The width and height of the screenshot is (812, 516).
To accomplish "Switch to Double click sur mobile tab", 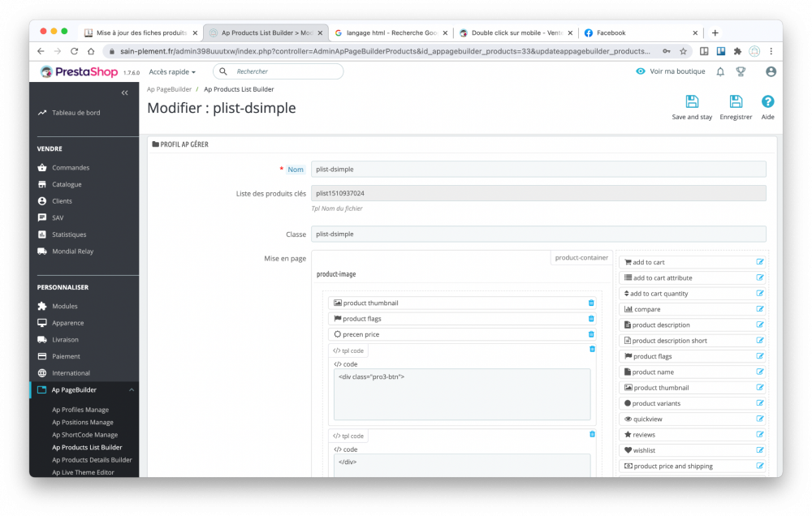I will pos(516,32).
